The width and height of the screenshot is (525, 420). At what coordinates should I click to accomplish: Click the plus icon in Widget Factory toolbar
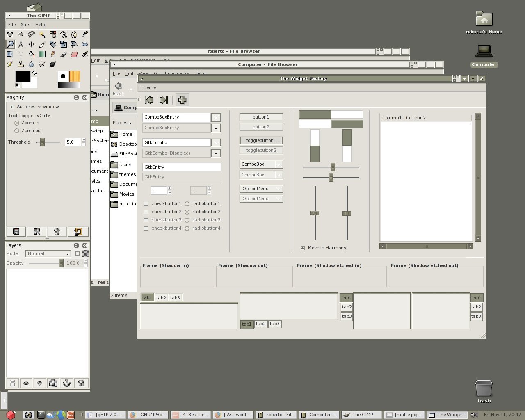tap(182, 100)
